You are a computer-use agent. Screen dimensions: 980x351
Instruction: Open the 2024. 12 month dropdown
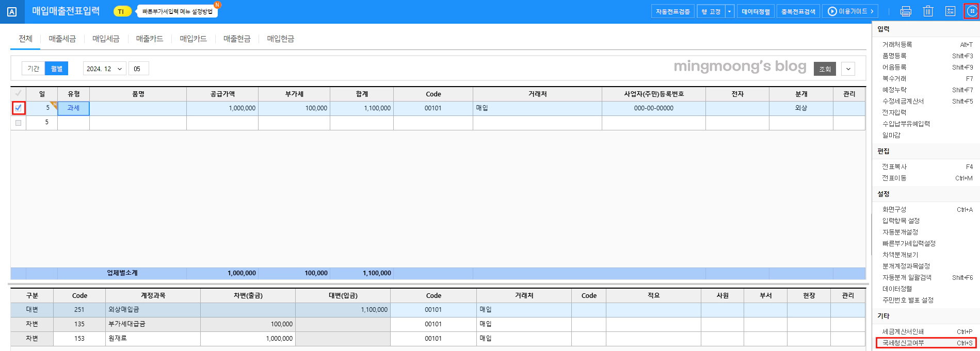(104, 69)
